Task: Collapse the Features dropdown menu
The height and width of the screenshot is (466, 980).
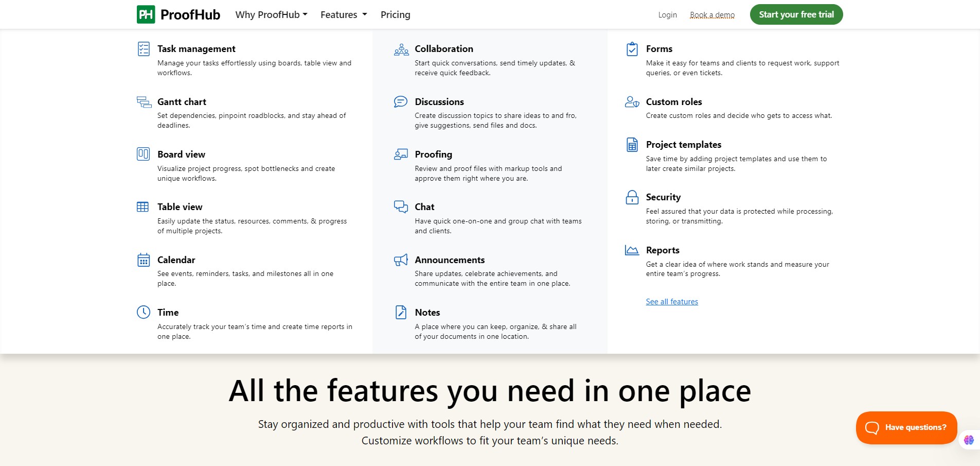Action: [344, 14]
